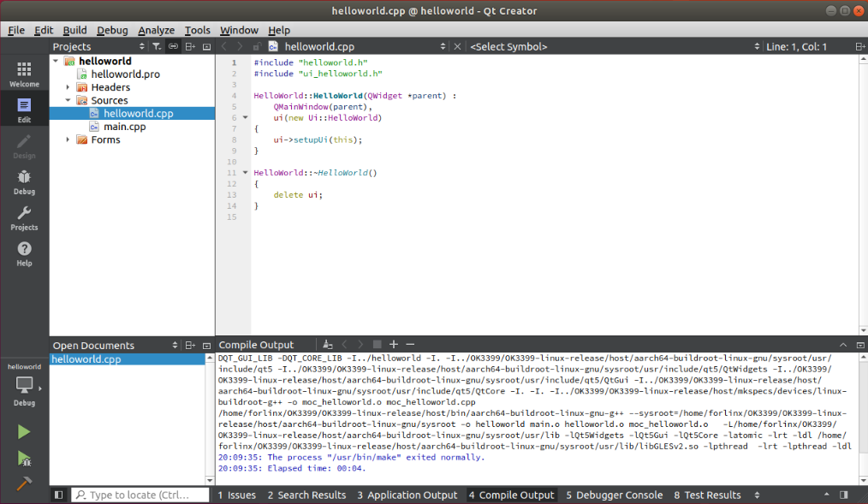The height and width of the screenshot is (504, 868).
Task: Open the Projects mode with the wrench icon
Action: pos(24,217)
